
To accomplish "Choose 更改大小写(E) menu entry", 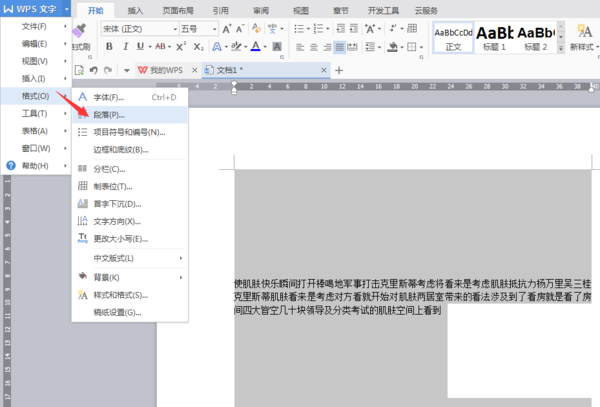I will click(x=130, y=239).
